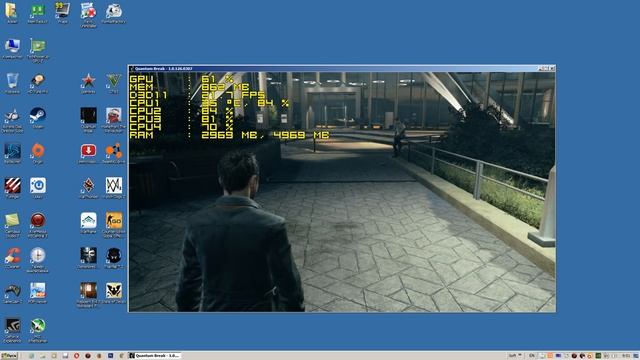Open the red star desktop shortcut
Viewport: 640px width, 360px height.
(88, 82)
